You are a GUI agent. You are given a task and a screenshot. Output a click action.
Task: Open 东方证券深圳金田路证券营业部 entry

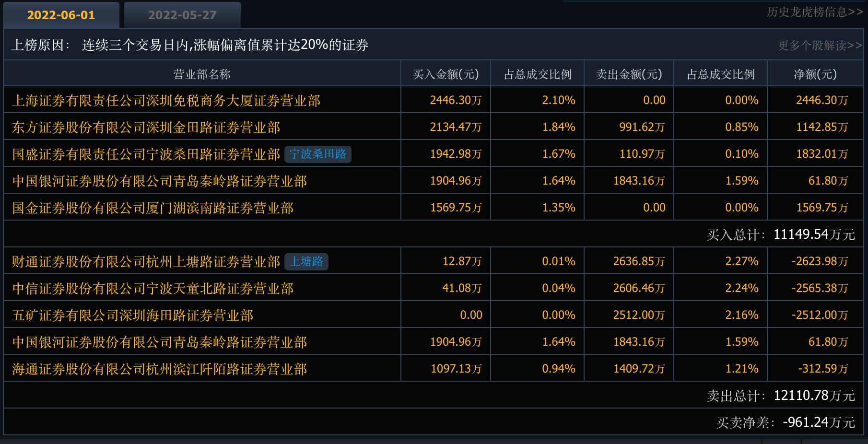point(146,128)
